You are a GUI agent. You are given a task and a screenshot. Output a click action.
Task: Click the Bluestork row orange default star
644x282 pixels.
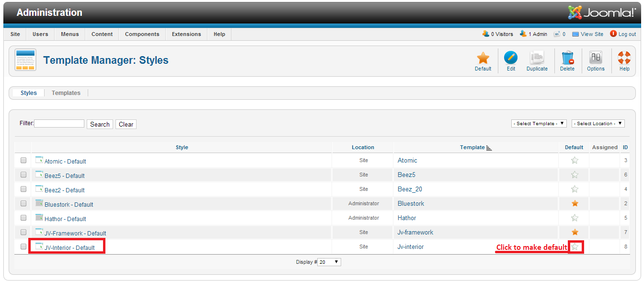[x=575, y=203]
